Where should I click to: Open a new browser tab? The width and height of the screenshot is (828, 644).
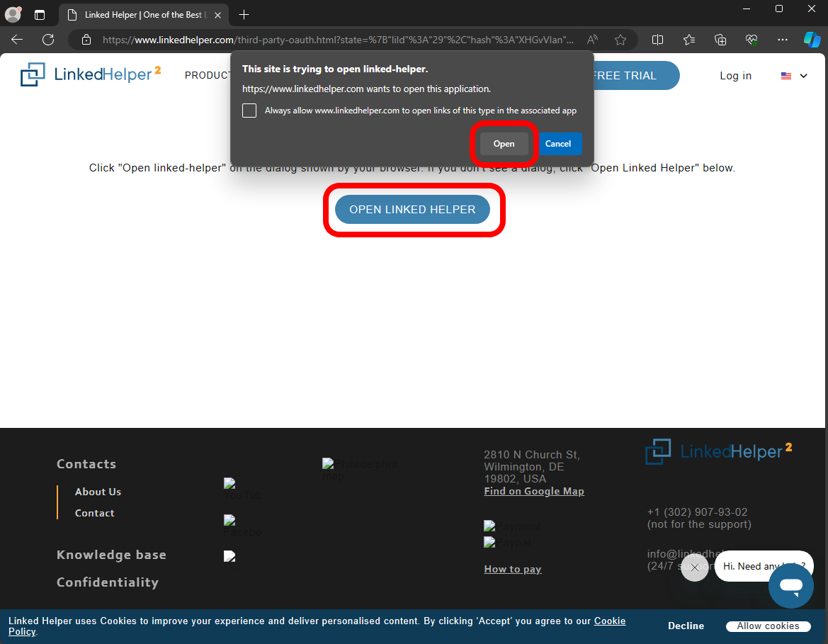(244, 14)
